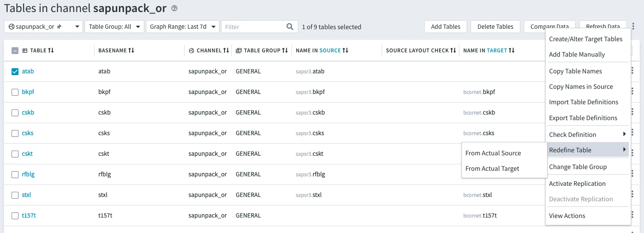
Task: Choose Copy Table Names from menu
Action: (575, 71)
